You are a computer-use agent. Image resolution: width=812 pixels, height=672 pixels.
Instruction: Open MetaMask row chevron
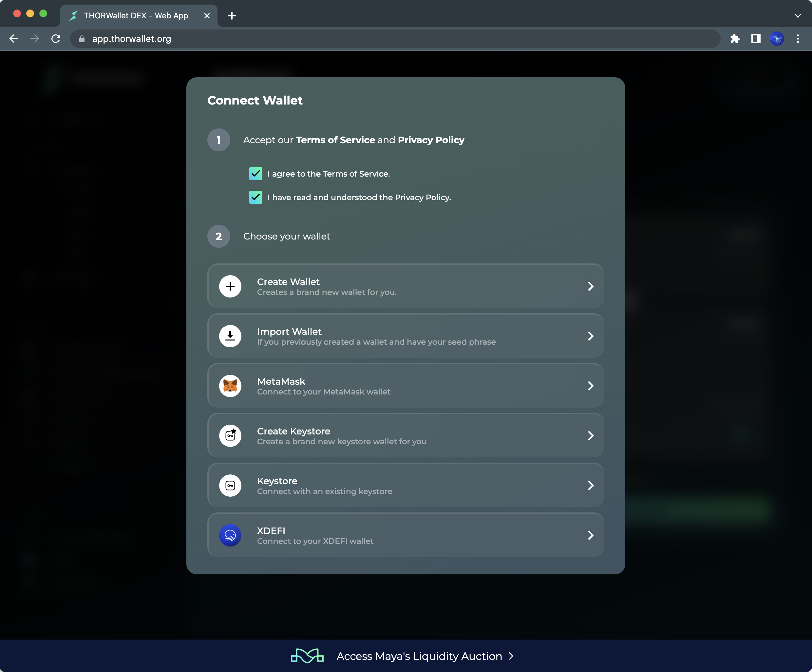(591, 386)
